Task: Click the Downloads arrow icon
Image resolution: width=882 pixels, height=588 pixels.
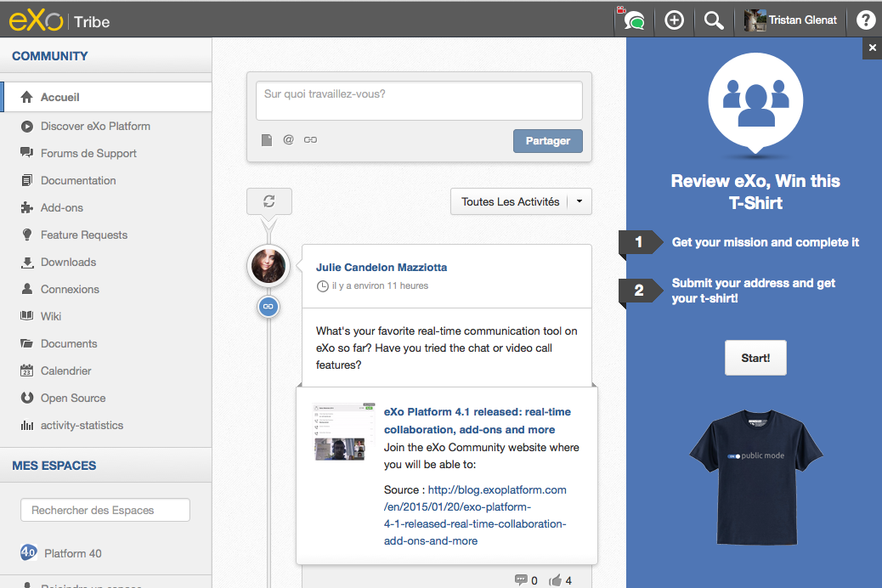Action: pos(27,263)
